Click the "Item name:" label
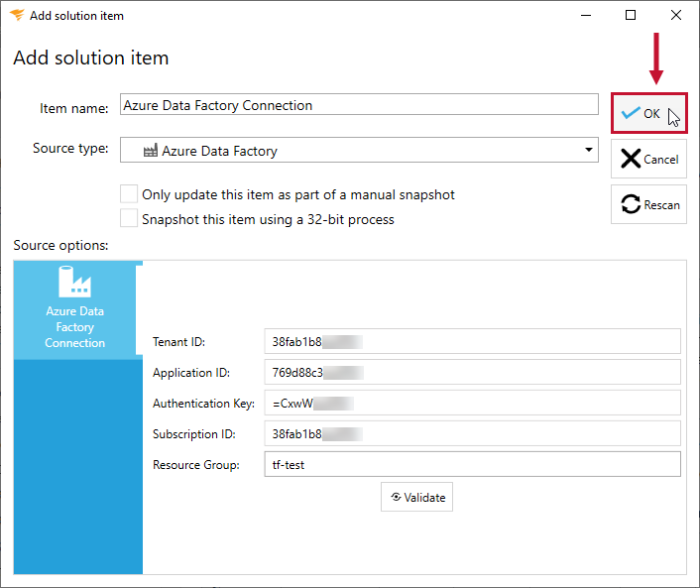 click(x=74, y=108)
